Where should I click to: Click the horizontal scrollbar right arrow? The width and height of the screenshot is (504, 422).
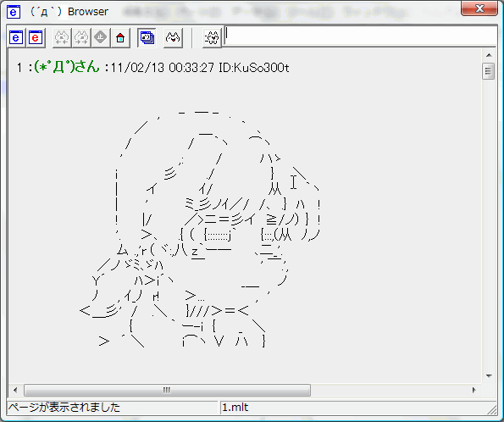coord(474,390)
